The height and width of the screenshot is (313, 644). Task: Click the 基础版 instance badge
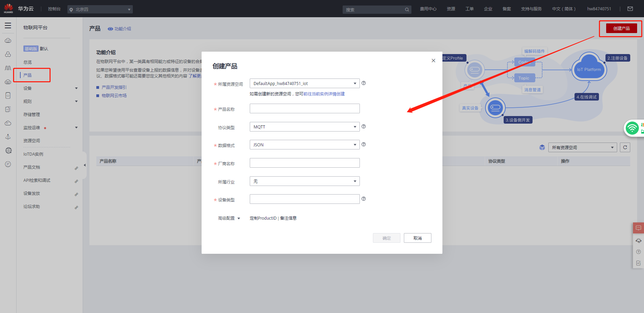click(x=31, y=49)
